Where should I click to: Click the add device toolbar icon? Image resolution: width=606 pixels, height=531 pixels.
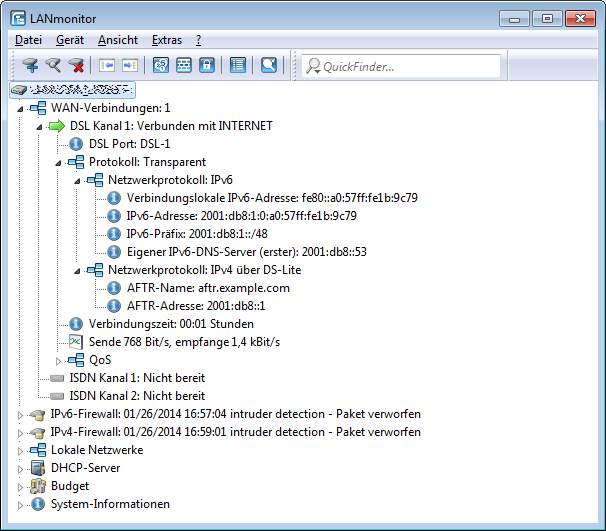(30, 66)
